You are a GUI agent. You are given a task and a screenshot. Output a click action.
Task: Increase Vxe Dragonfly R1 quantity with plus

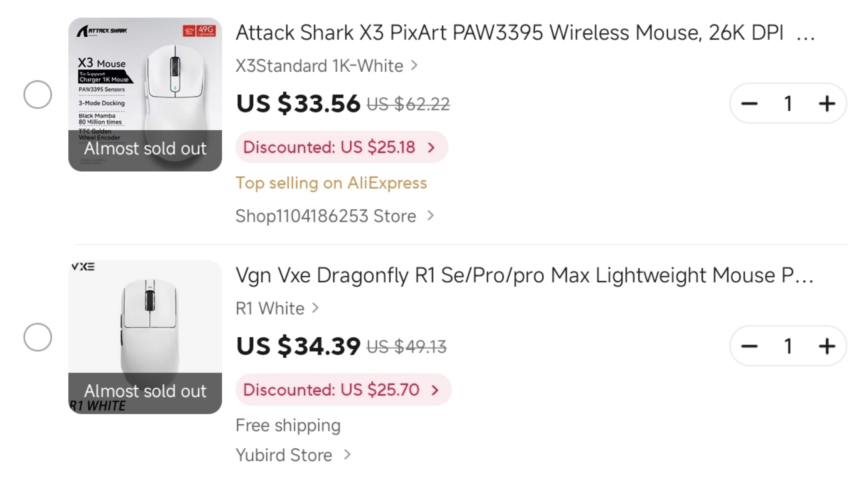pos(827,346)
